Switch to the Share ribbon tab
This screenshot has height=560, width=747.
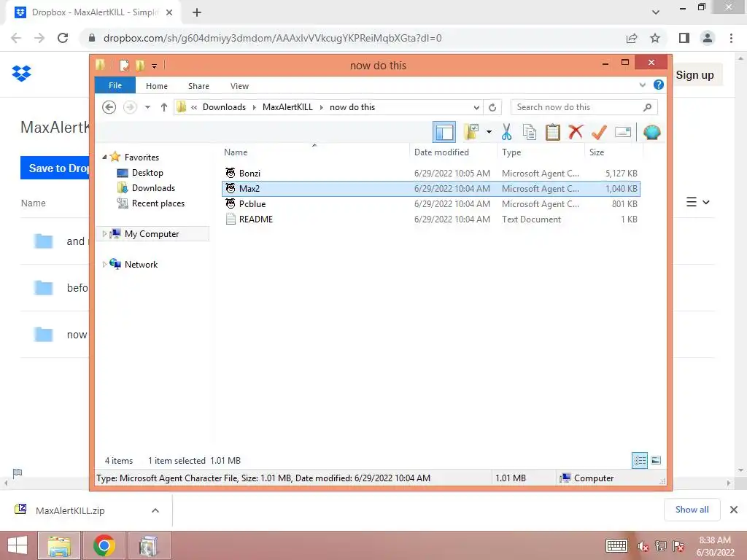coord(198,86)
